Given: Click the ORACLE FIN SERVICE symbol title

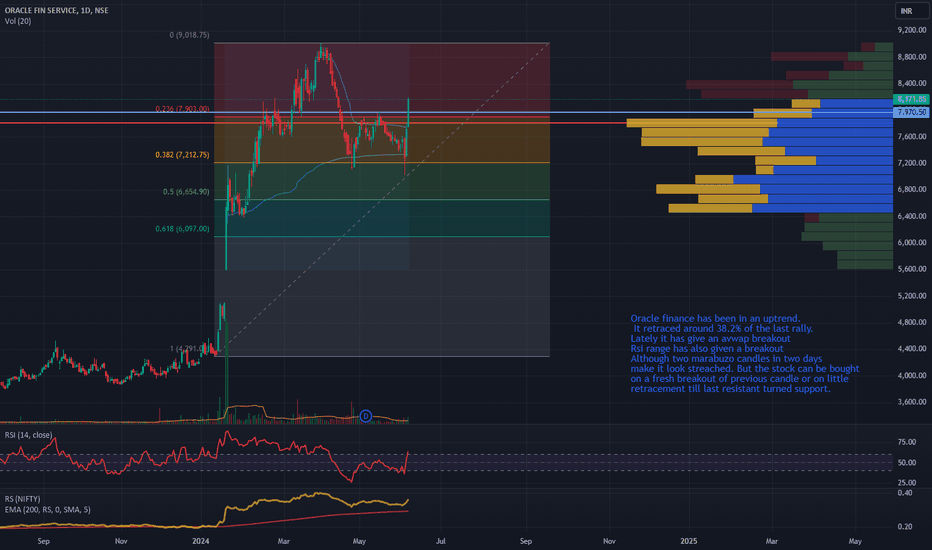Looking at the screenshot, I should pos(56,10).
